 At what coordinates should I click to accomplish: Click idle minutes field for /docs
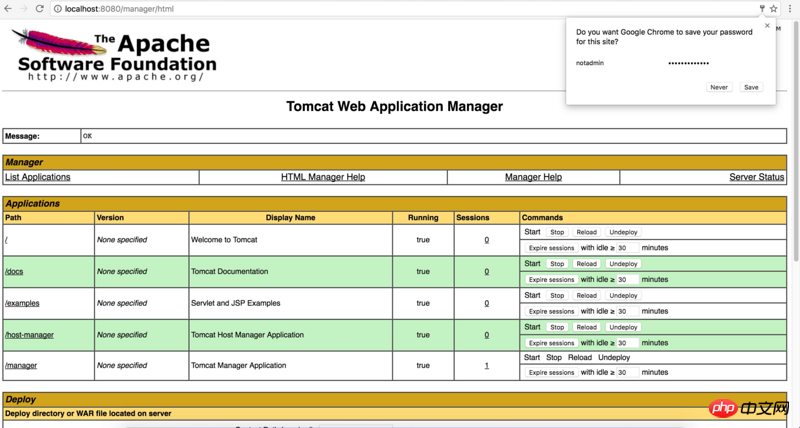pyautogui.click(x=627, y=280)
